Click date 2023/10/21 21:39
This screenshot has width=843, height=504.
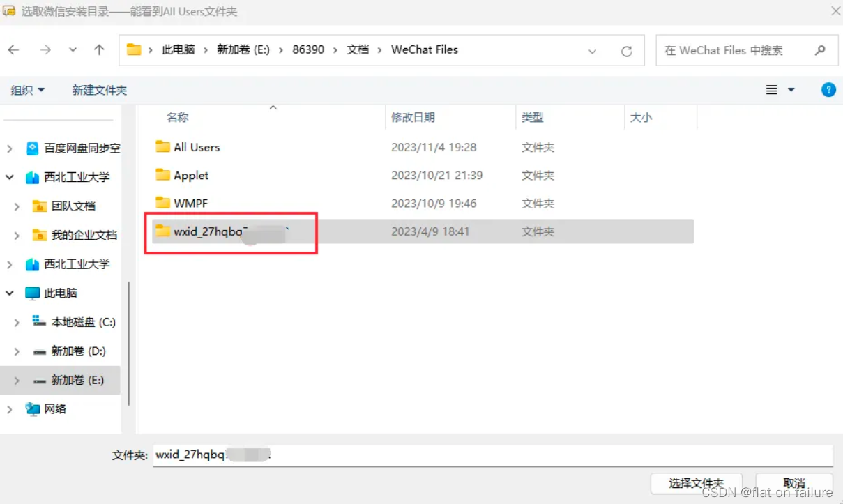point(437,175)
